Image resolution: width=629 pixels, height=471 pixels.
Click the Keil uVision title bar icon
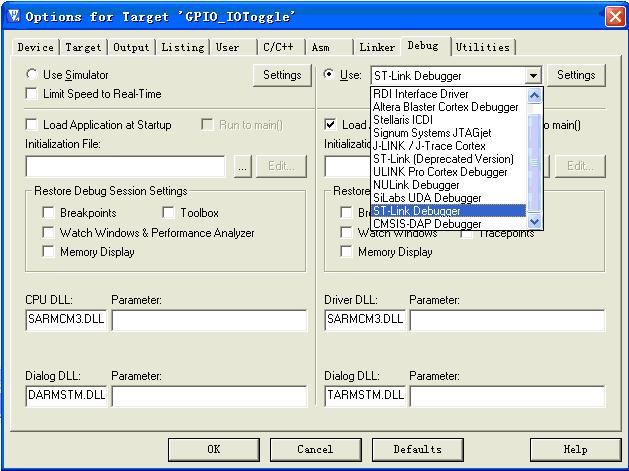[x=14, y=16]
